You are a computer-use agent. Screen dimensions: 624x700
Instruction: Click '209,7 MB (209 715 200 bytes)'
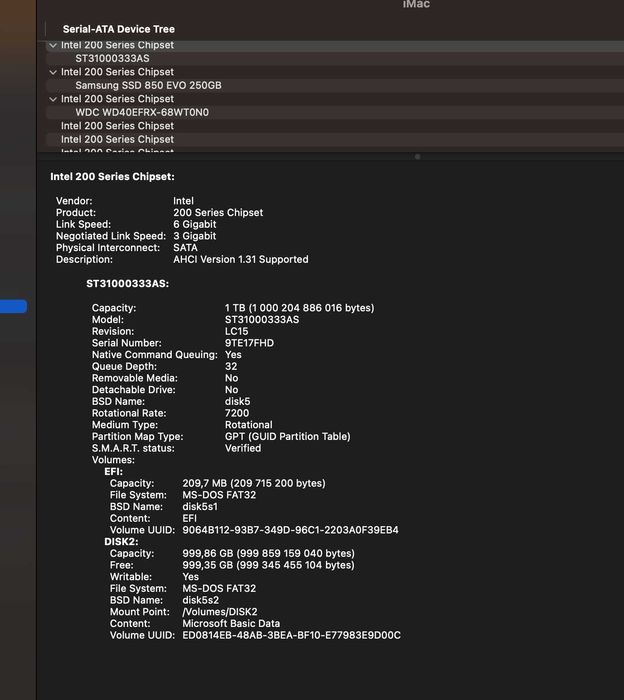tap(254, 483)
